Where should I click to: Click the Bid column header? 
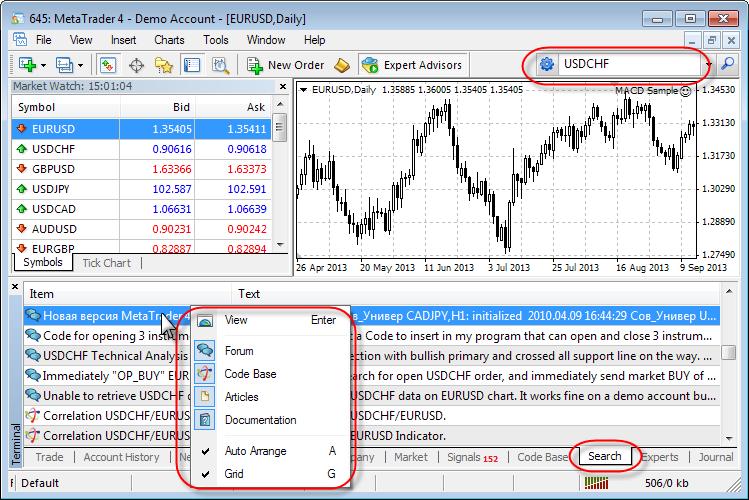[x=157, y=107]
